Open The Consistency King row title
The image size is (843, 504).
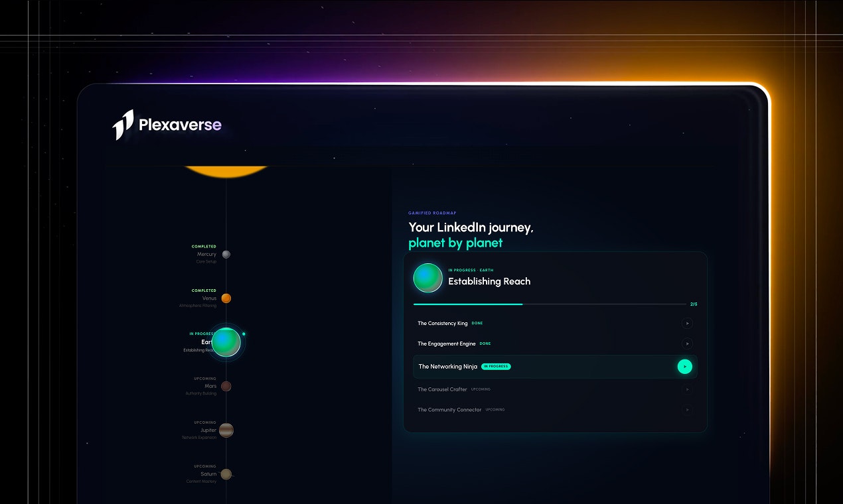(x=443, y=324)
